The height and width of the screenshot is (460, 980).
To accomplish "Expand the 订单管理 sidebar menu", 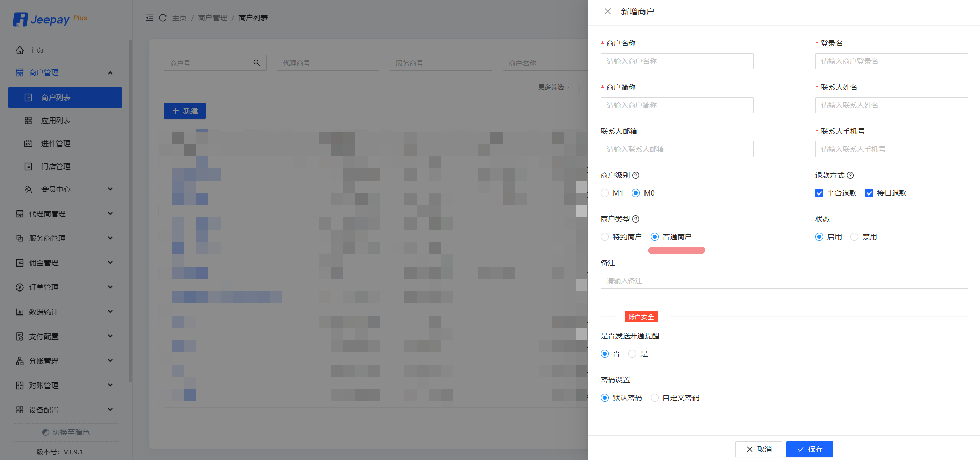I will tap(64, 287).
